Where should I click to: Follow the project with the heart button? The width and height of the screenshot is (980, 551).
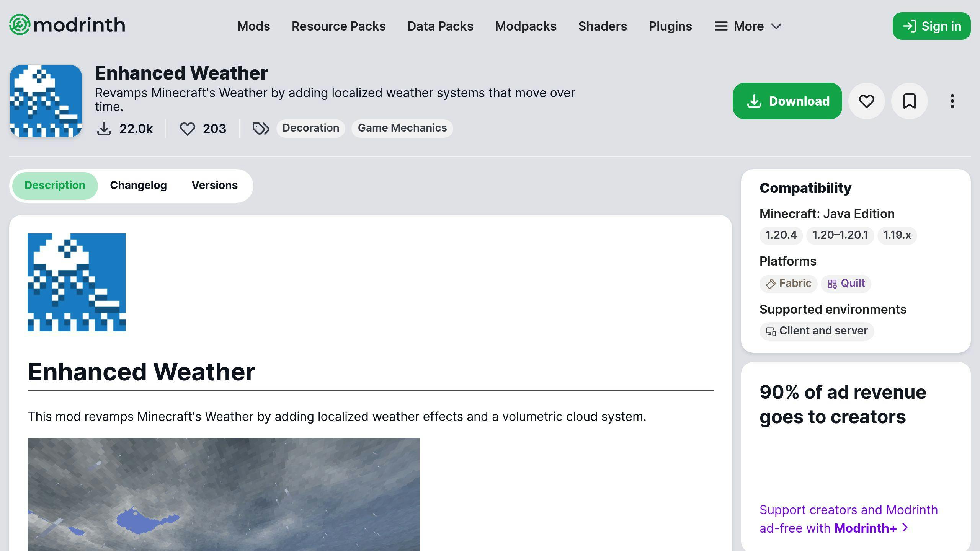pos(867,101)
